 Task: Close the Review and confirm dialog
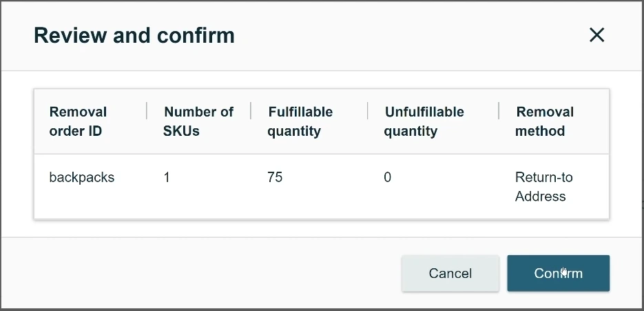click(596, 35)
